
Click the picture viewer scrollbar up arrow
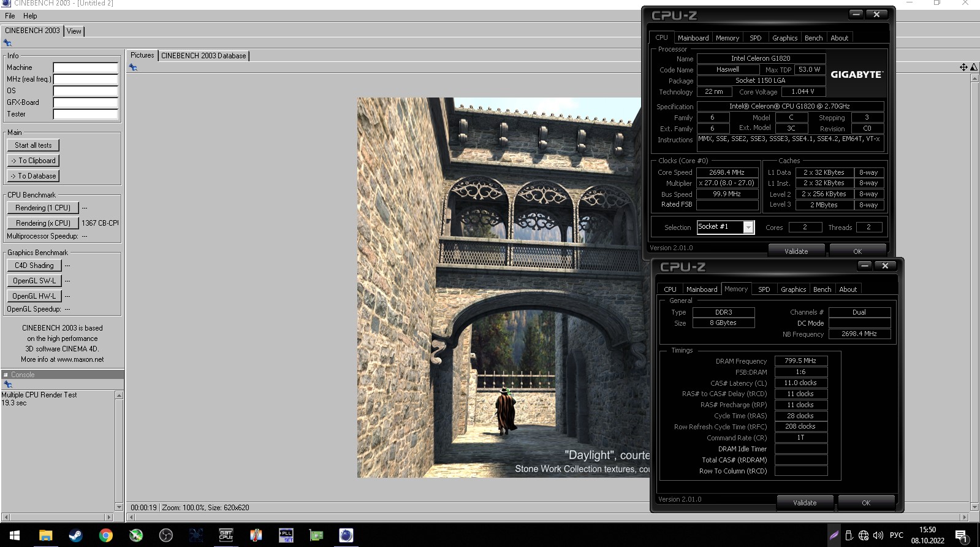click(974, 78)
